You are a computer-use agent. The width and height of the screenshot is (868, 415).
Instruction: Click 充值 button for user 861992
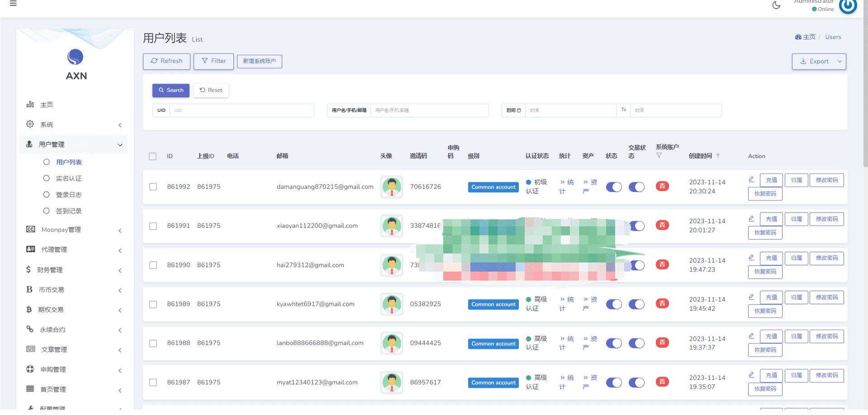771,180
